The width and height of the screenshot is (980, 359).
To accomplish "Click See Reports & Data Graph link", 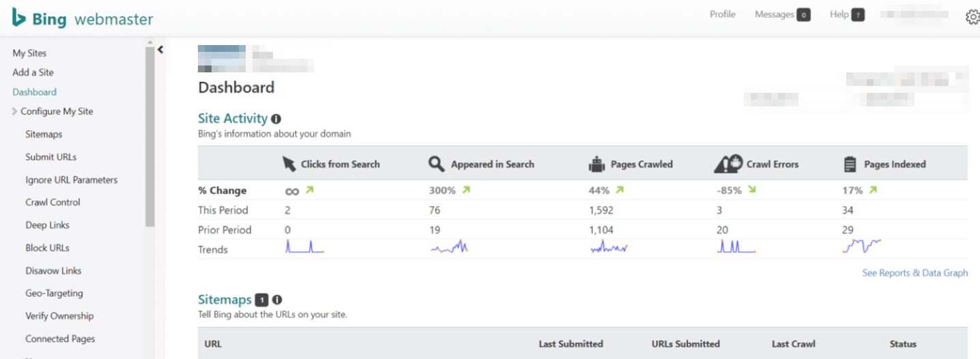I will coord(915,273).
